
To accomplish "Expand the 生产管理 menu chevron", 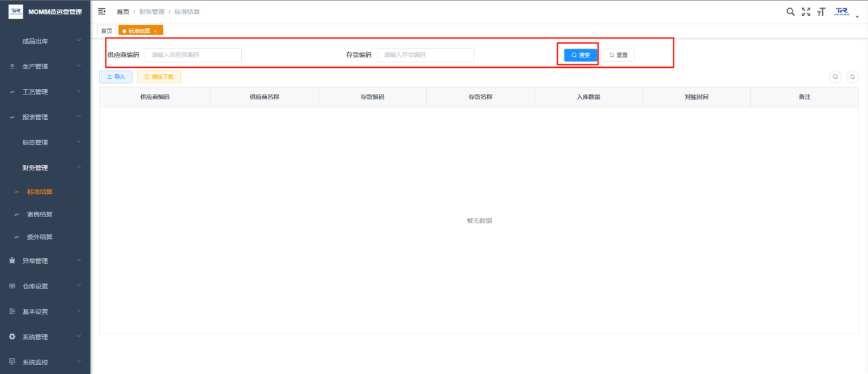I will (79, 66).
